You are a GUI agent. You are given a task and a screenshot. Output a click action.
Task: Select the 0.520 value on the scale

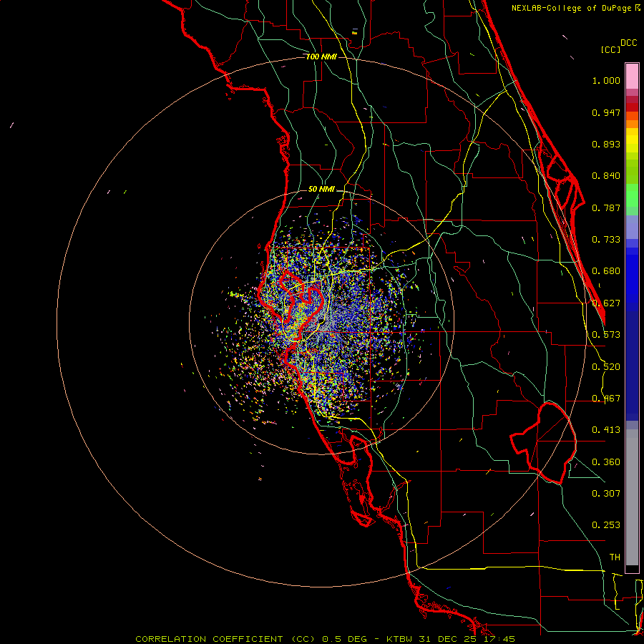[606, 367]
